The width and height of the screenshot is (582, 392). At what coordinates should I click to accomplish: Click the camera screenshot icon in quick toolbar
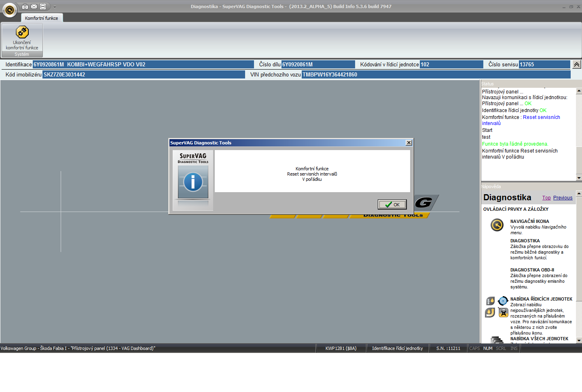[25, 6]
